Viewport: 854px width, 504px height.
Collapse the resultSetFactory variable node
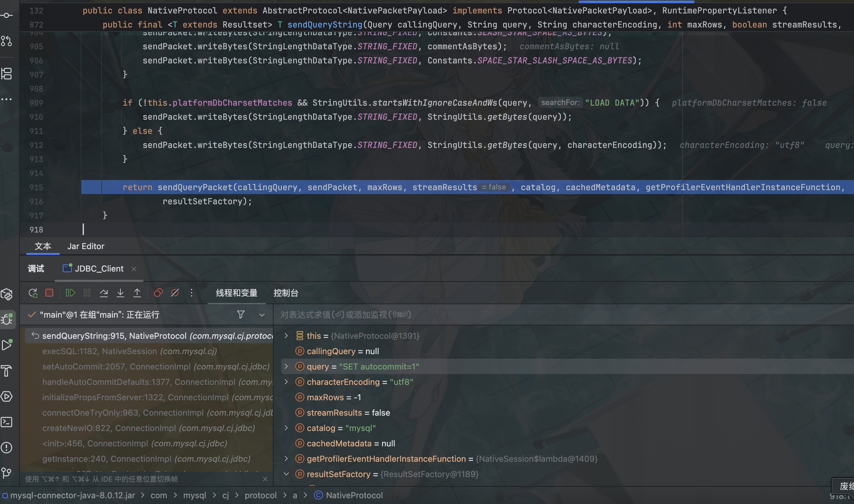[286, 474]
